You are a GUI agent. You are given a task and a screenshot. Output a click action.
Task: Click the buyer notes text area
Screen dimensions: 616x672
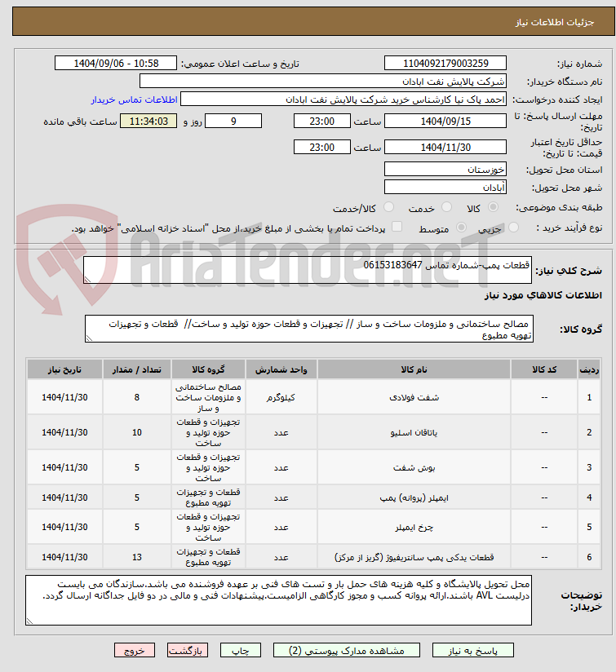coord(279,600)
